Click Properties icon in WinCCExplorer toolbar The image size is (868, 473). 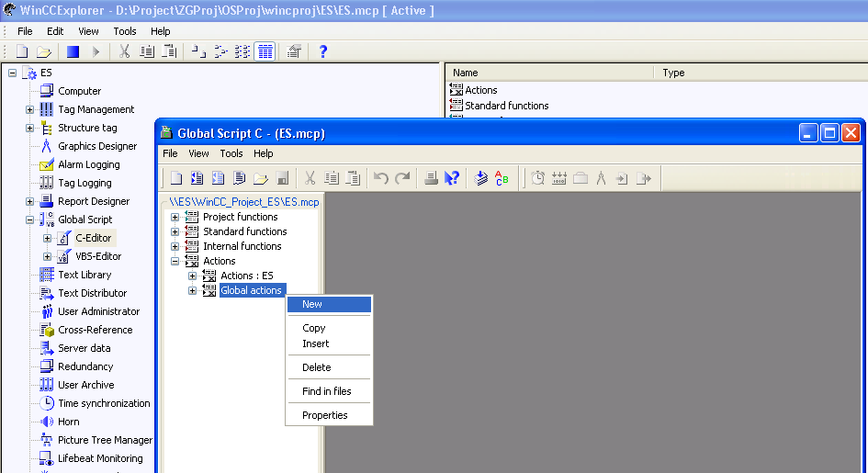(x=294, y=51)
